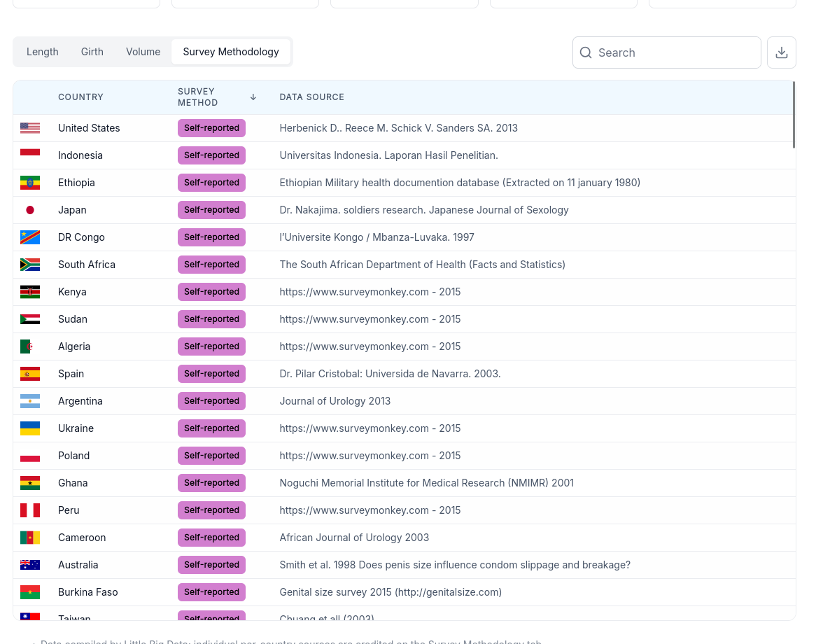Click the Ukraine country name
The height and width of the screenshot is (644, 816).
pyautogui.click(x=76, y=428)
